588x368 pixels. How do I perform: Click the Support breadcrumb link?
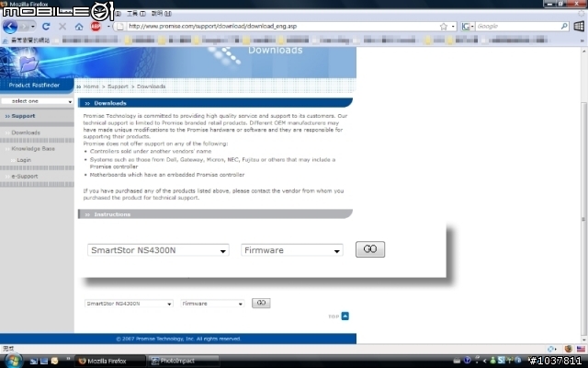tap(118, 86)
